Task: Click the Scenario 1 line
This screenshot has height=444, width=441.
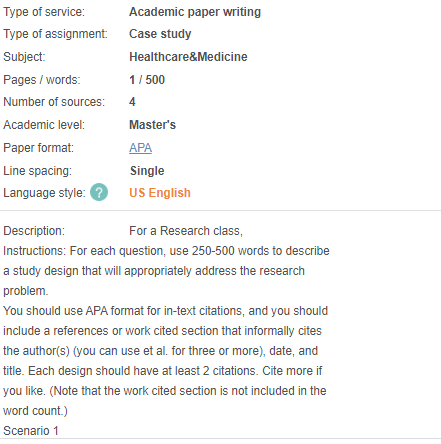Action: [31, 431]
